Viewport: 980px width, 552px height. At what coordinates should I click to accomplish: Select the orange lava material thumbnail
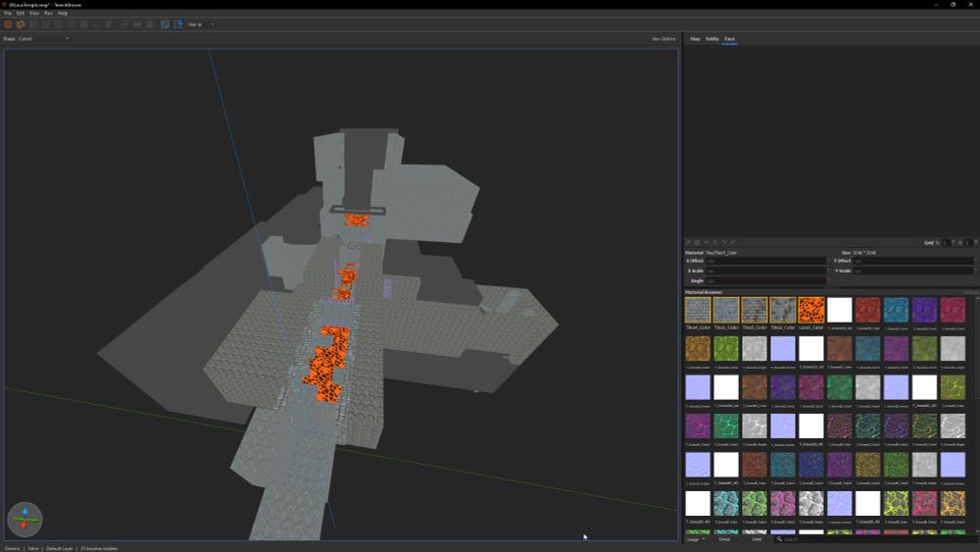click(810, 311)
